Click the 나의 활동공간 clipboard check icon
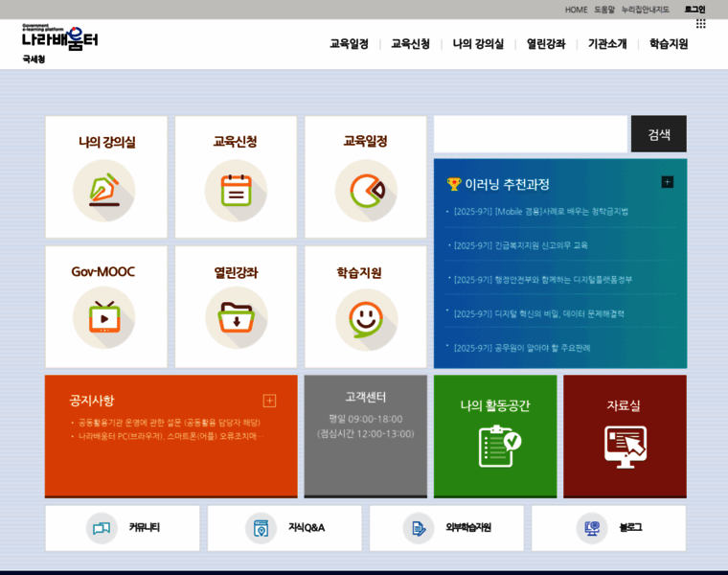728x575 pixels. coord(500,446)
